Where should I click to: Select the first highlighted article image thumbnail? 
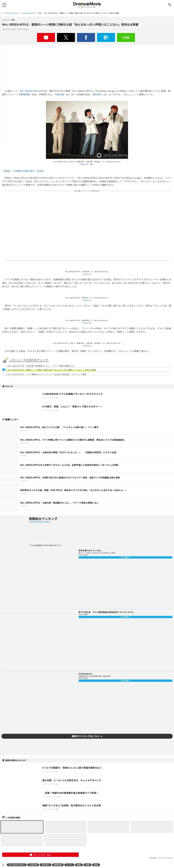point(22,827)
